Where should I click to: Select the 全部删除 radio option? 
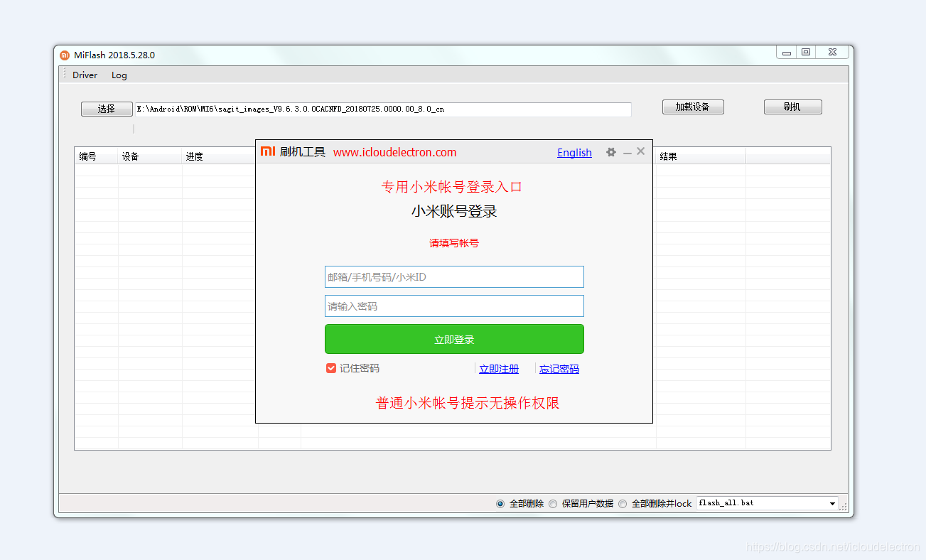tap(500, 504)
